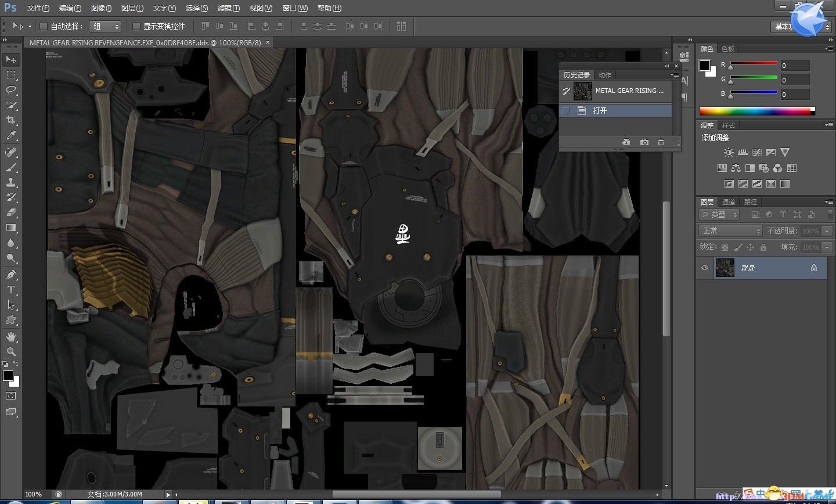Screen dimensions: 836x504
Task: Switch to the 通道 tab
Action: 729,202
